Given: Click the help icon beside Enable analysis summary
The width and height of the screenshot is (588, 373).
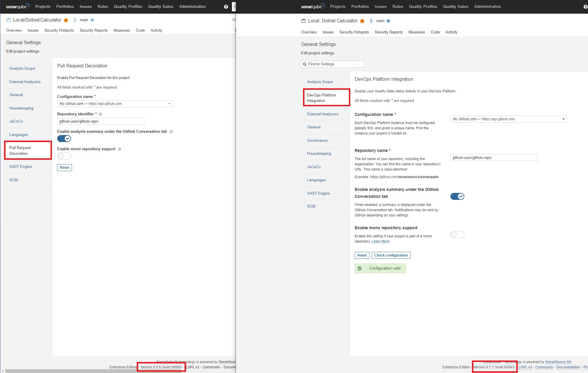Looking at the screenshot, I should 171,131.
